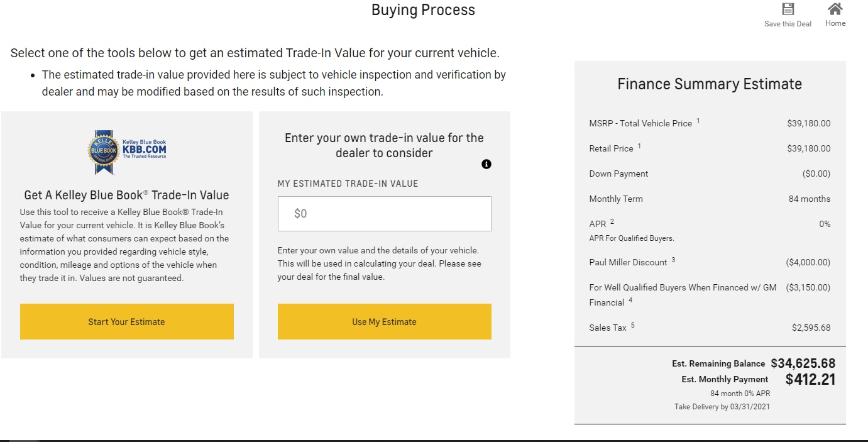Open footnote 1 beside Retail Price
The width and height of the screenshot is (868, 442).
(639, 146)
